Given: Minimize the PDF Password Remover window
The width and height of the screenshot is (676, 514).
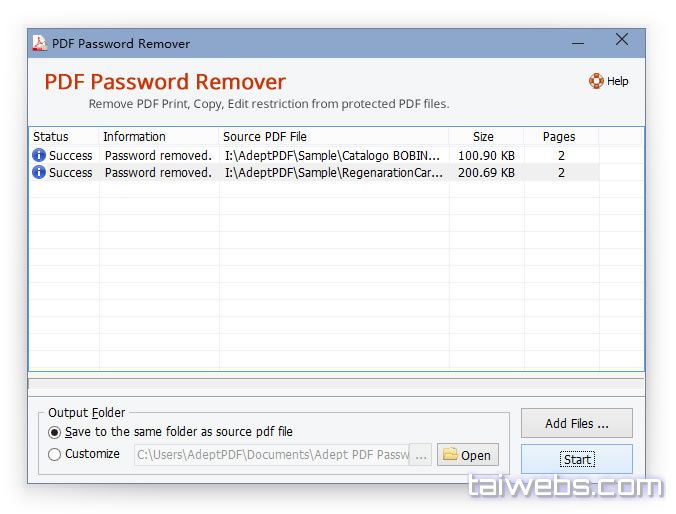Looking at the screenshot, I should 578,43.
